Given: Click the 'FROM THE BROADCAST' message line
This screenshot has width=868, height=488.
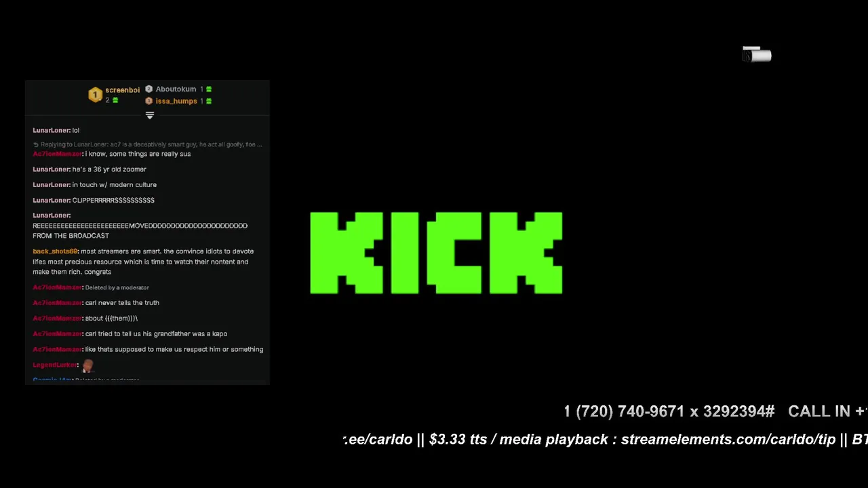Looking at the screenshot, I should [71, 236].
